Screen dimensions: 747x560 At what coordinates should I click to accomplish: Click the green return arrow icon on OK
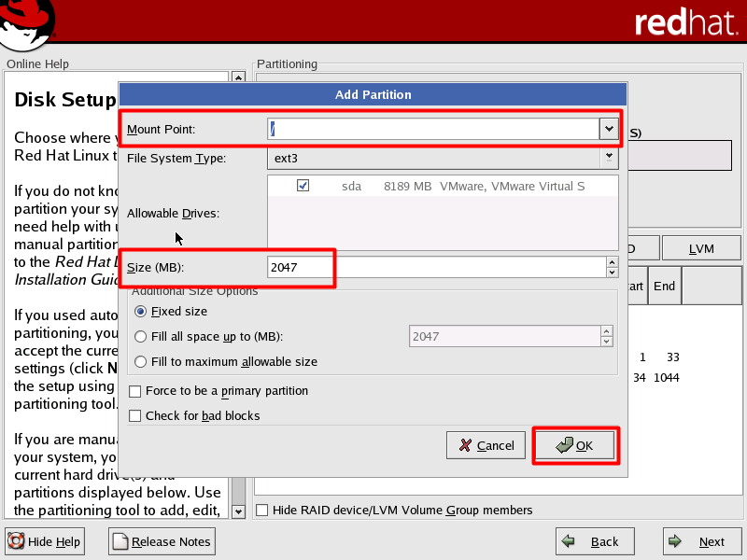[565, 445]
